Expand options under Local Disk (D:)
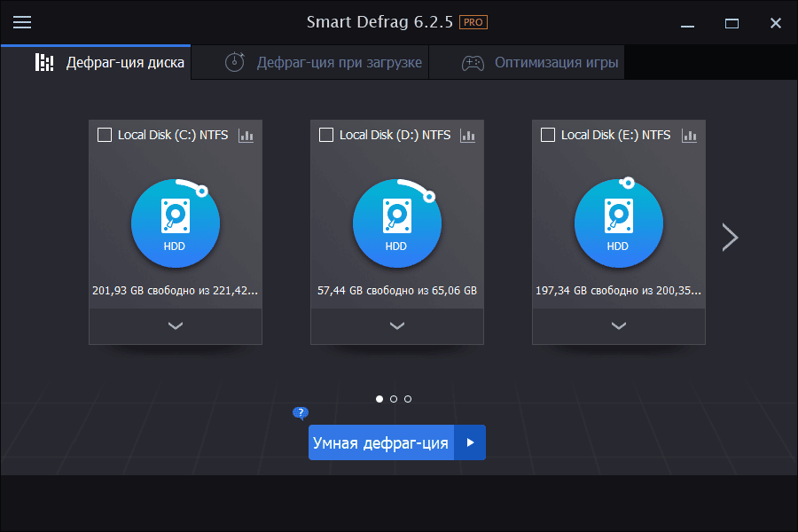The image size is (798, 532). tap(397, 326)
